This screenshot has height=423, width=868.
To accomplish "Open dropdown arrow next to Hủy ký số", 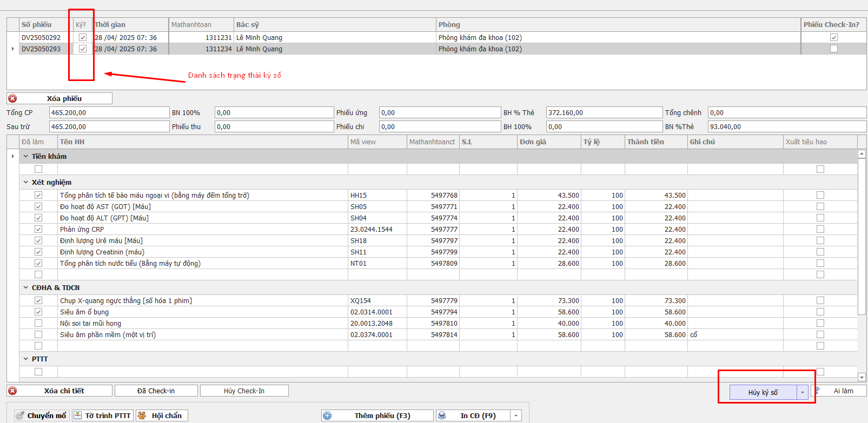I will (x=803, y=392).
